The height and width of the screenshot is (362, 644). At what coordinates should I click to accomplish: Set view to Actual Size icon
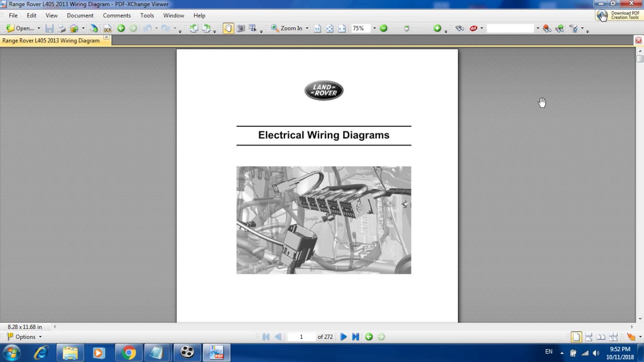tap(317, 28)
